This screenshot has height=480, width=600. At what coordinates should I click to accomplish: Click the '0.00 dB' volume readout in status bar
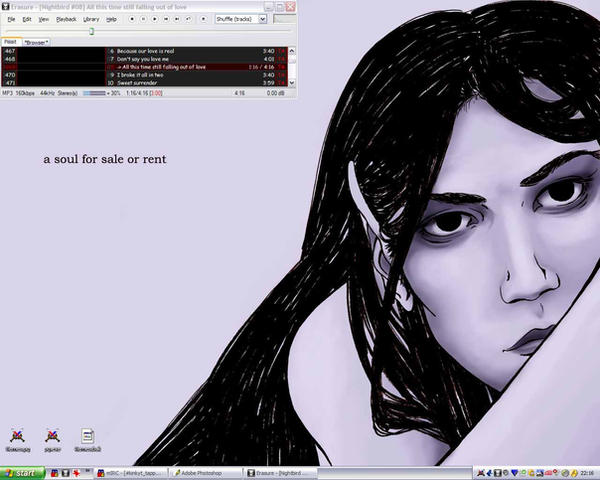click(x=276, y=93)
